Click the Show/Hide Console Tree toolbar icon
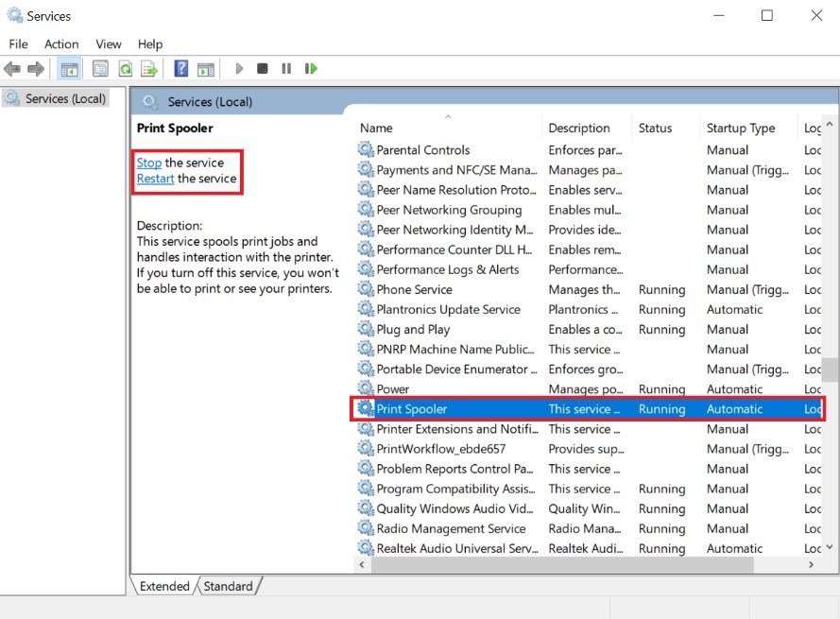The image size is (840, 619). (69, 69)
